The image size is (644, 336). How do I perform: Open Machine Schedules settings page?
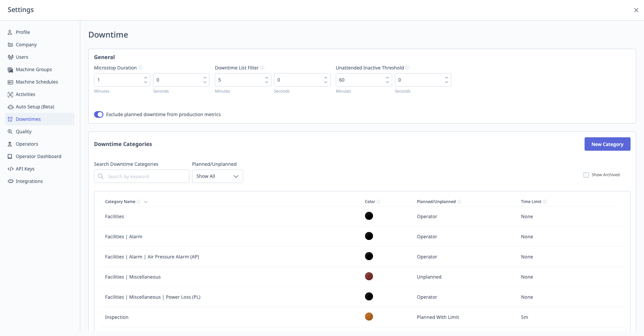pyautogui.click(x=37, y=82)
